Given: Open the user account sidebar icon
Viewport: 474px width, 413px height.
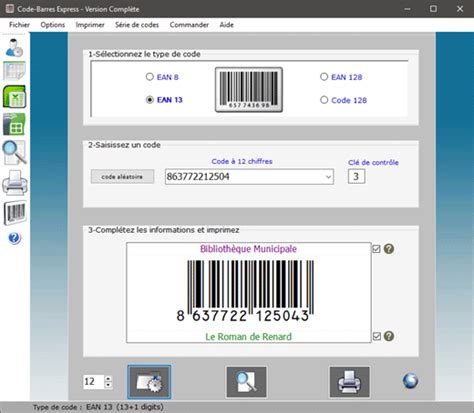Looking at the screenshot, I should [x=14, y=48].
